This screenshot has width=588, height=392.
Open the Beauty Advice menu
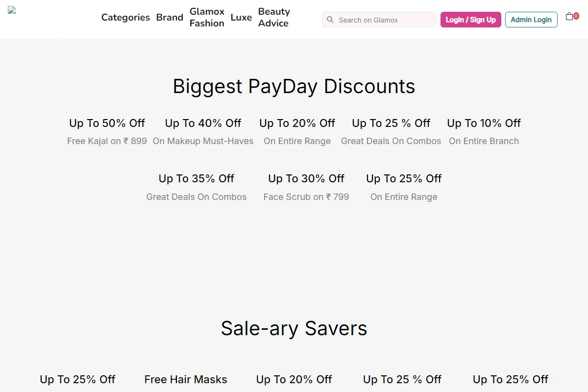click(274, 17)
